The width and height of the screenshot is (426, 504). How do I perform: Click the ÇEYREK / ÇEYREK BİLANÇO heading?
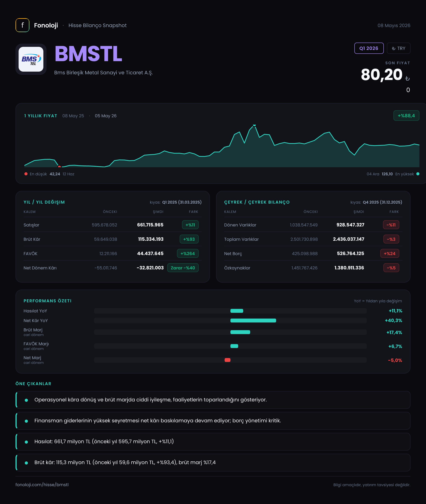pyautogui.click(x=257, y=202)
